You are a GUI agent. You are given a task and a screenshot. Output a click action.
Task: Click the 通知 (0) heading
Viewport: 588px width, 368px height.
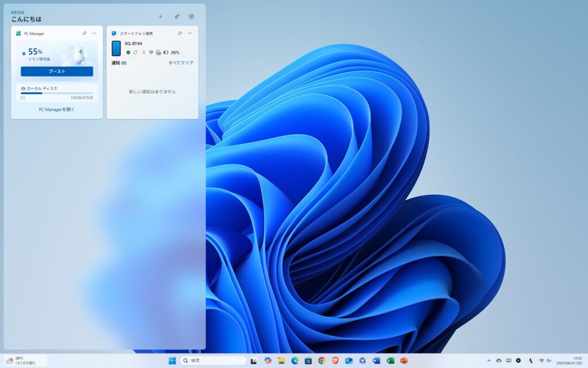pos(119,63)
